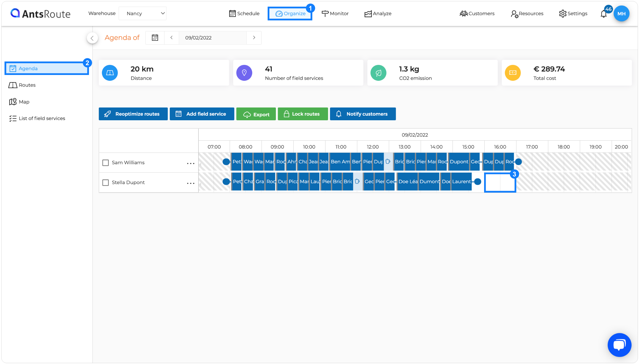The width and height of the screenshot is (639, 364).
Task: Click Add field service button
Action: click(202, 114)
